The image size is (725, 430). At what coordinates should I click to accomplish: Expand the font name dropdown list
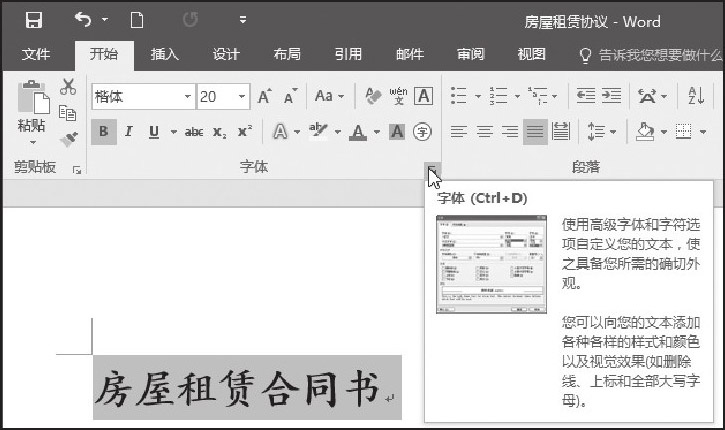pos(188,97)
